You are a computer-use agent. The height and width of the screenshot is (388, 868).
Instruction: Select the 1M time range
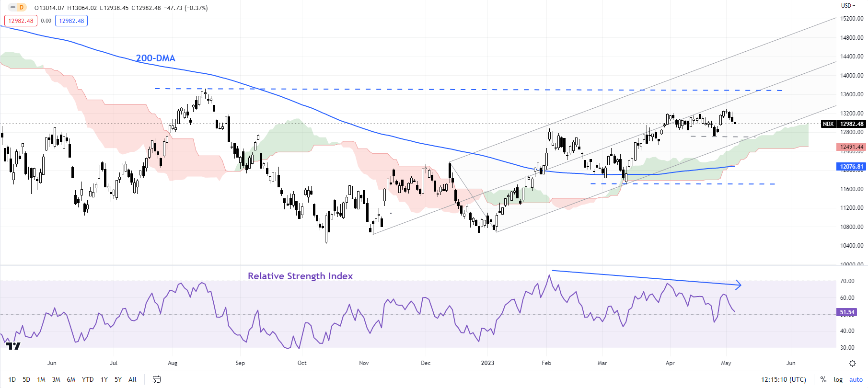click(x=41, y=379)
